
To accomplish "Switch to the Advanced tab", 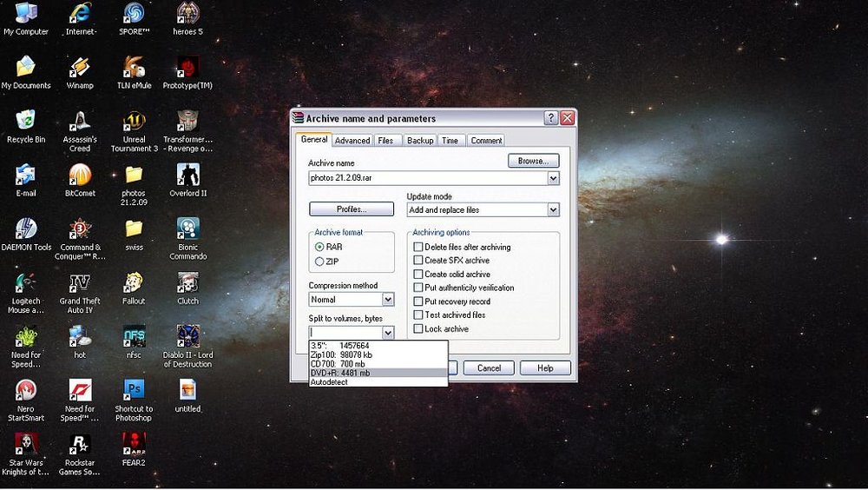I will [x=352, y=141].
